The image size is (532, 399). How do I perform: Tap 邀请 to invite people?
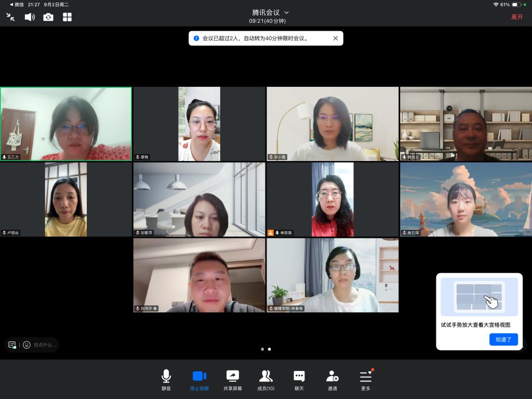tap(332, 380)
